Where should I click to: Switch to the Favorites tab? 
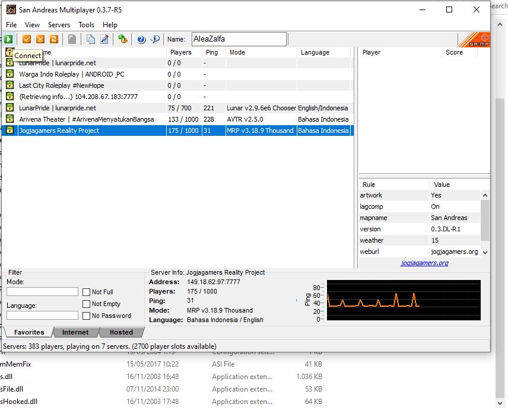pyautogui.click(x=29, y=332)
